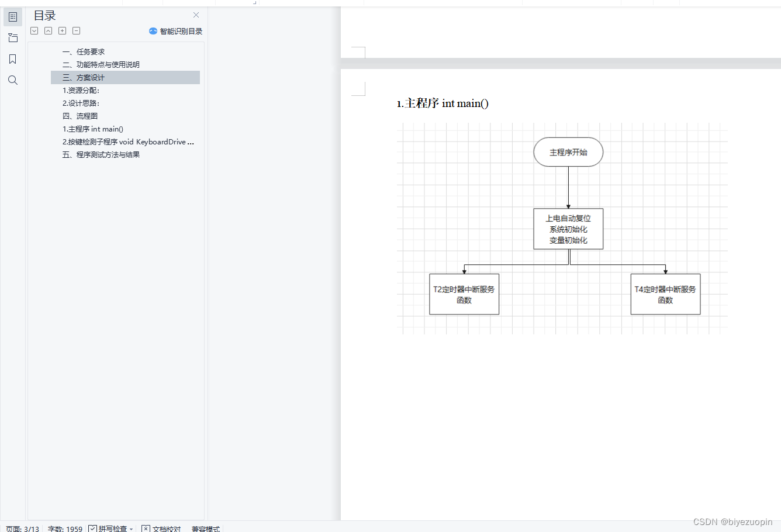Viewport: 781px width, 532px height.
Task: Click the minus (demote heading) icon
Action: tap(77, 31)
